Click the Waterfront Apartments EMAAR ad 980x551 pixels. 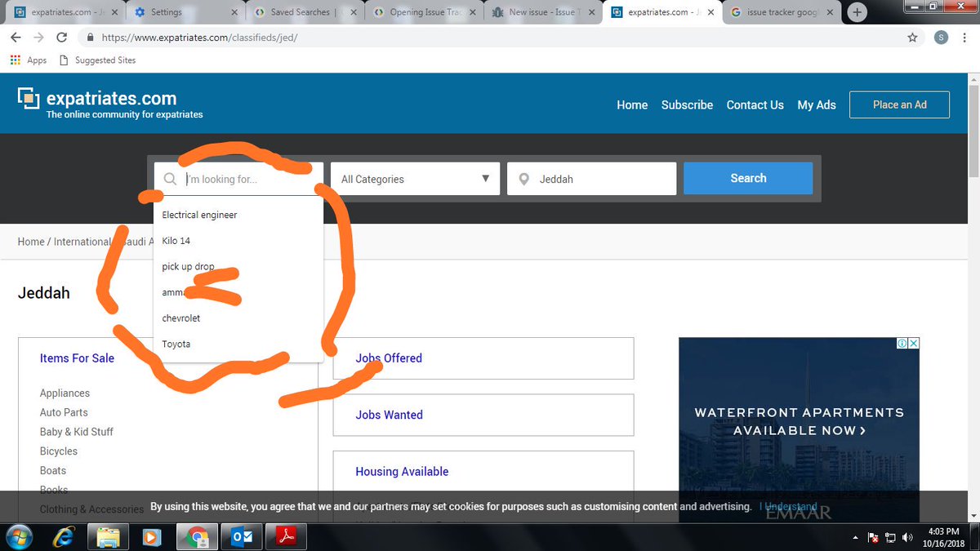coord(799,429)
